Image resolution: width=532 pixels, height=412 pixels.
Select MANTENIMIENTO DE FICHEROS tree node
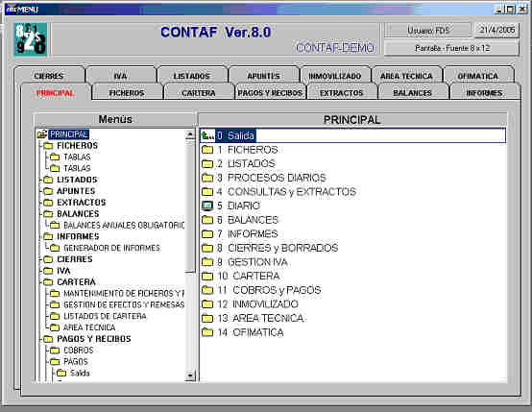click(x=124, y=294)
